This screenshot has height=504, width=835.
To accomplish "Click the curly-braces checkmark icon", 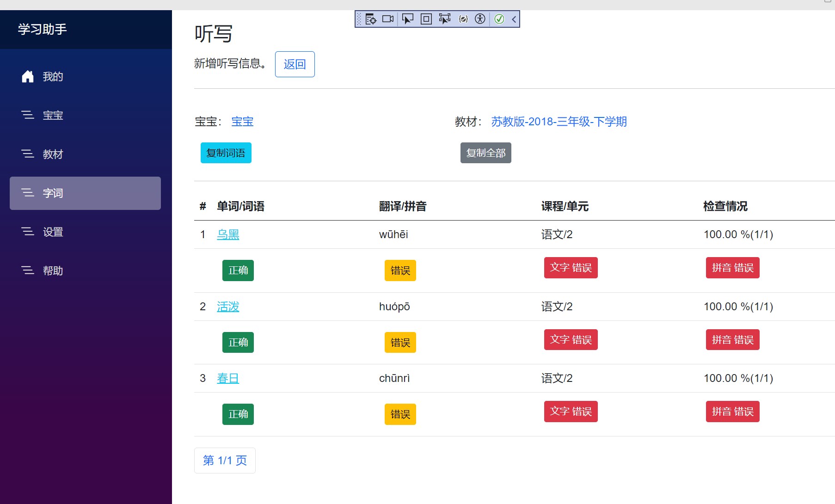I will [463, 19].
